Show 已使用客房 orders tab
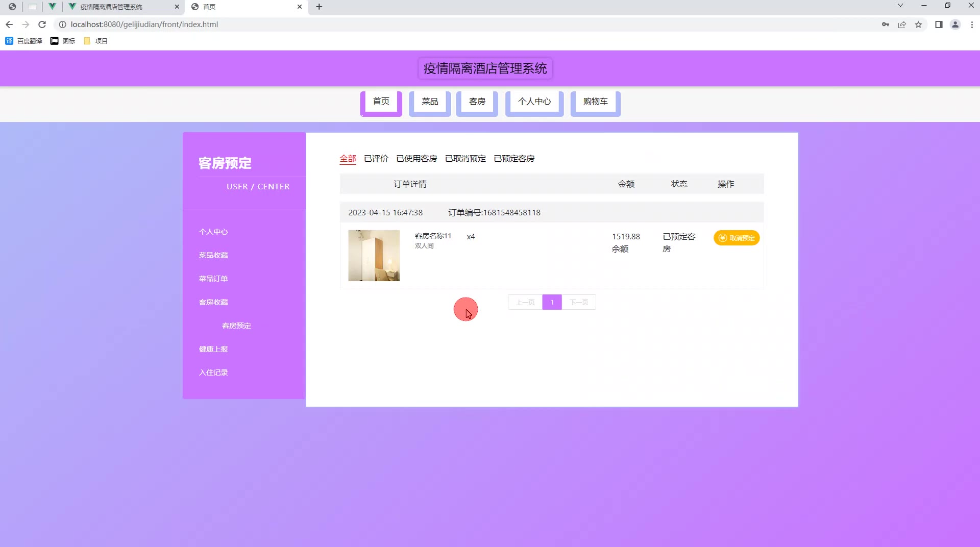 [416, 159]
